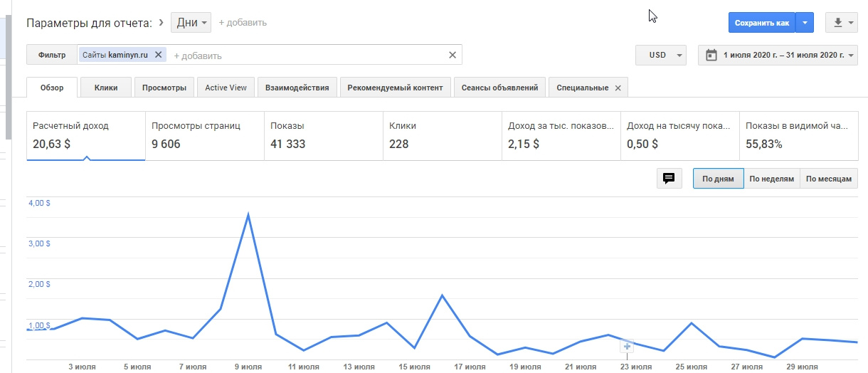The image size is (868, 373).
Task: Switch to Рекомендуемый контент tab
Action: point(395,88)
